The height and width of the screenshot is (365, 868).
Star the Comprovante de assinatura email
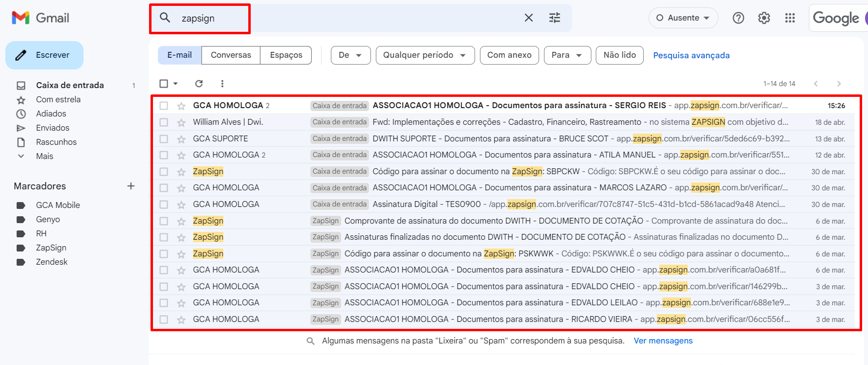(181, 221)
